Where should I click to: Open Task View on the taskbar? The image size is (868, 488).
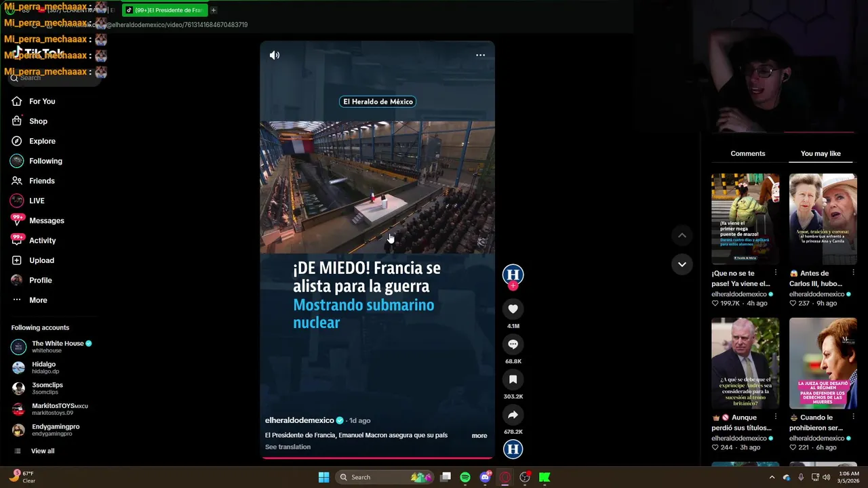[x=446, y=477]
